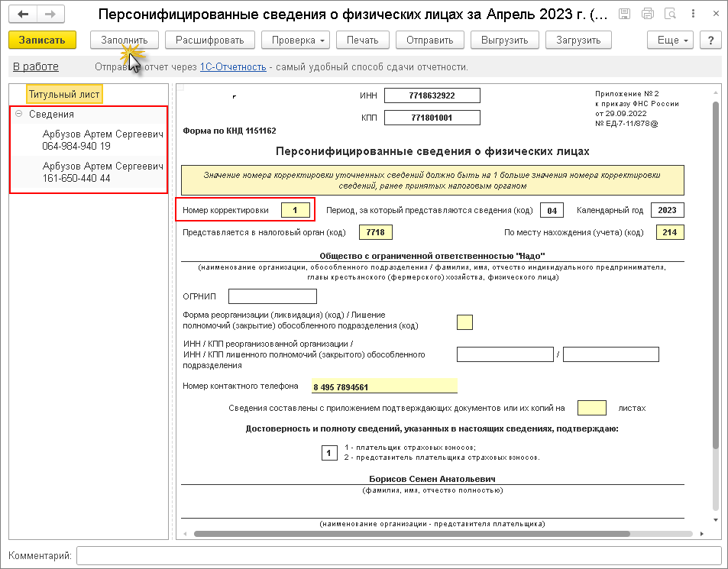This screenshot has width=728, height=569.
Task: Click the scroll down arrow of the form
Action: (716, 520)
